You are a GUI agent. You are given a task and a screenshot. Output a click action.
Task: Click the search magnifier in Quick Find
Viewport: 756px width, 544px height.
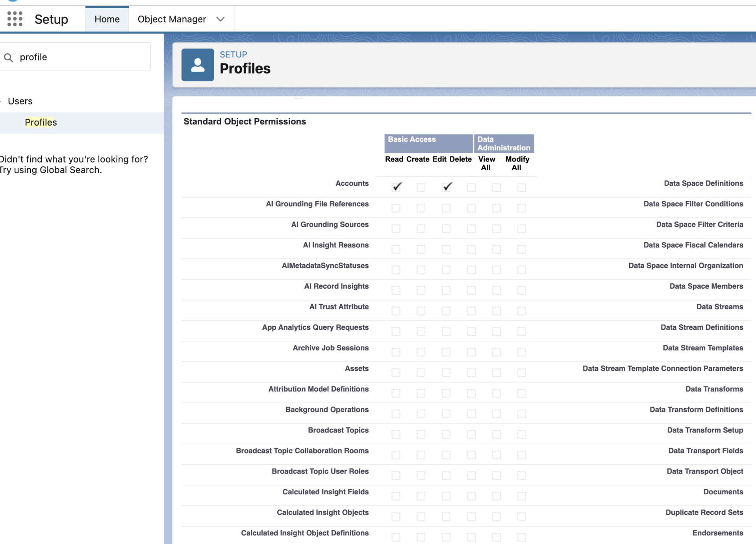click(x=9, y=57)
